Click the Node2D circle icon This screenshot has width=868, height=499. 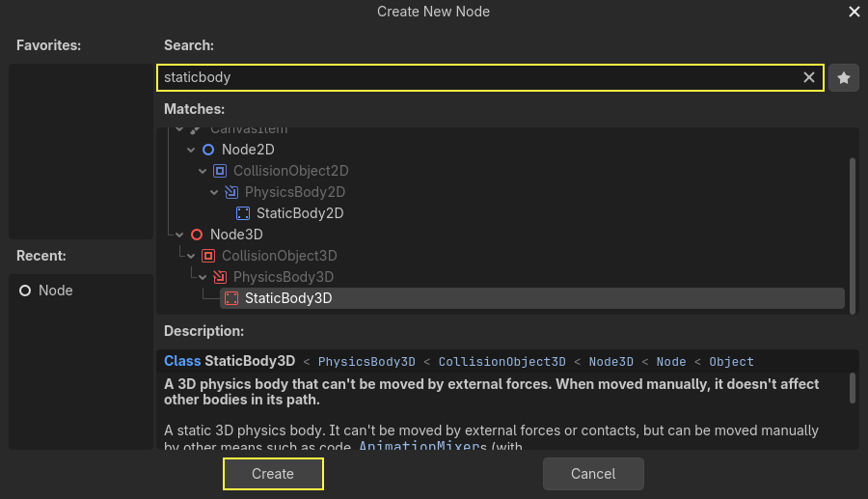(208, 150)
